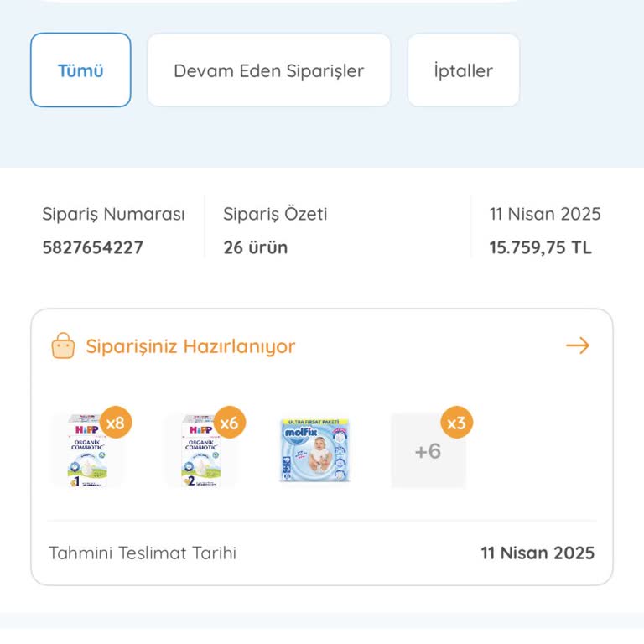Screen dimensions: 644x644
Task: Open HiPP Organik Combiotic 2 product thumbnail
Action: [x=200, y=451]
